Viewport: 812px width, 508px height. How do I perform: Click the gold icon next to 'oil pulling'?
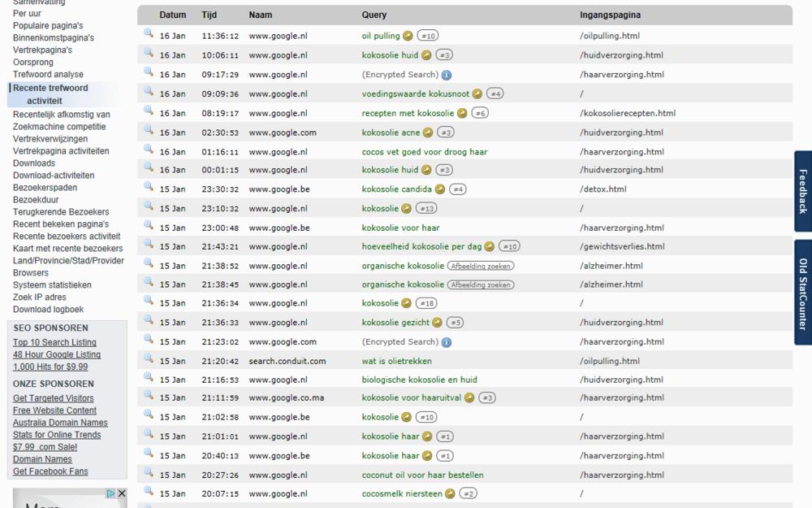tap(408, 36)
